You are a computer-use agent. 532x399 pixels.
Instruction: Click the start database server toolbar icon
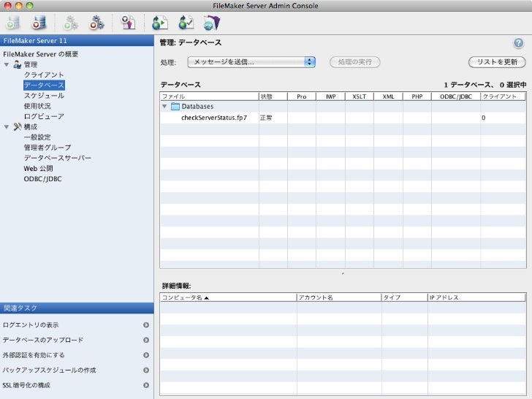13,23
